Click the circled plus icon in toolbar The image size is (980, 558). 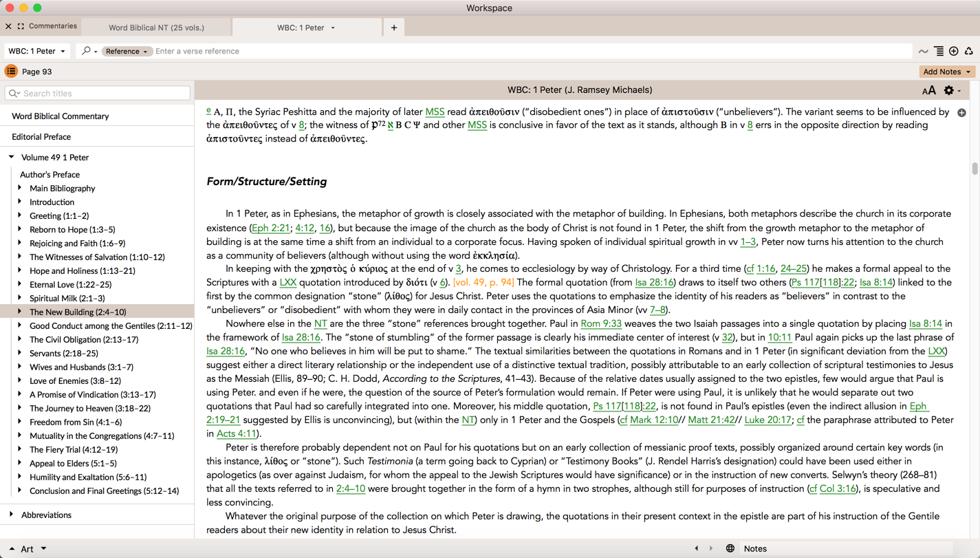click(954, 51)
